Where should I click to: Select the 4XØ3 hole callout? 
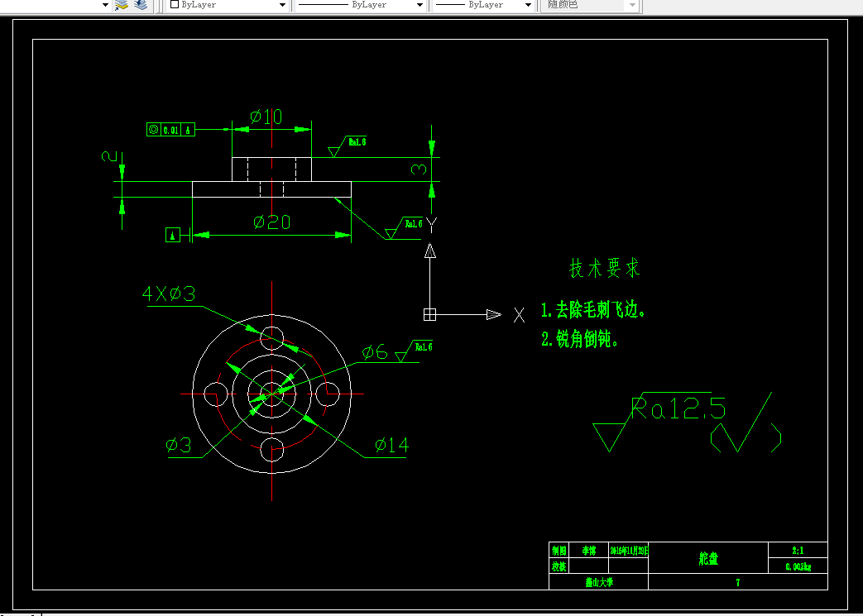(169, 294)
